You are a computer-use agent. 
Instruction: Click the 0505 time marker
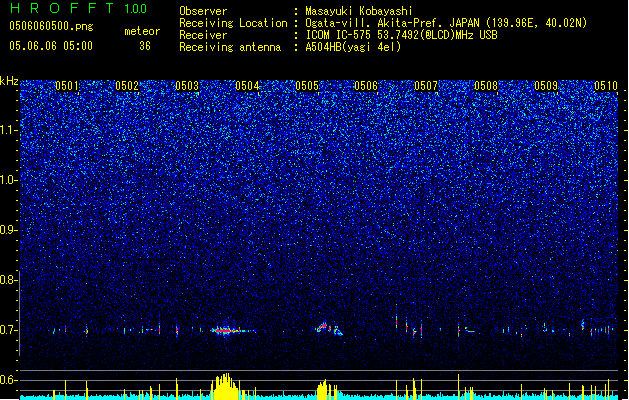click(x=307, y=86)
